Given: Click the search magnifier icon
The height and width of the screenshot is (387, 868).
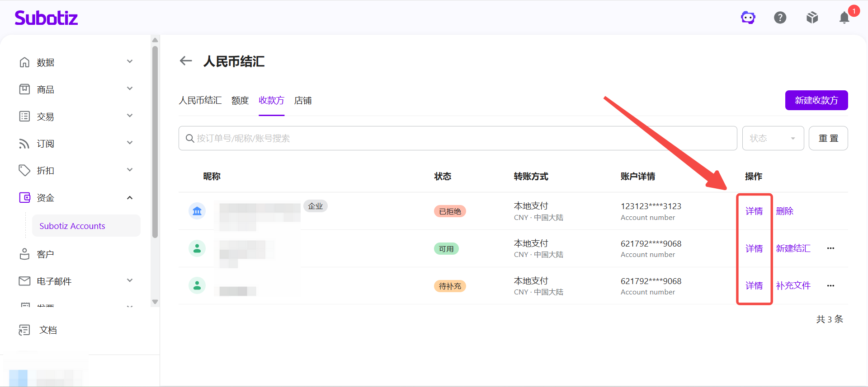Looking at the screenshot, I should point(190,138).
